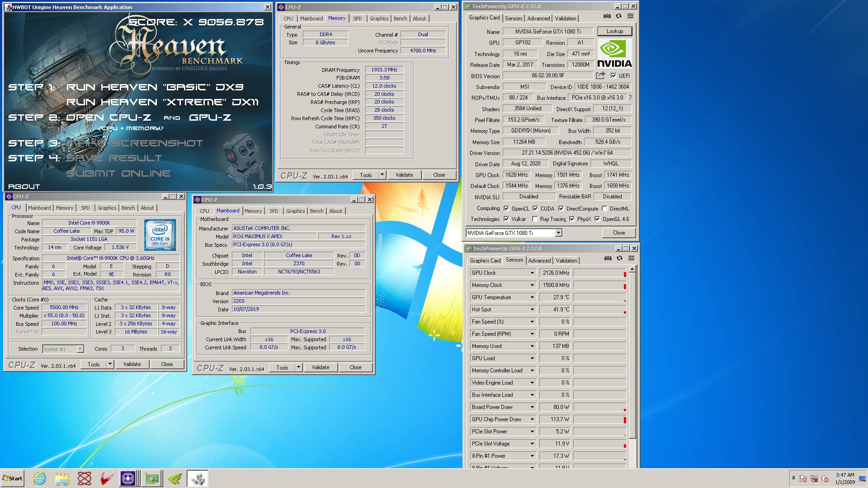Open the NVIDIA GeForce GTX 1080 Ti GPU selector dropdown
The width and height of the screenshot is (868, 488).
558,233
